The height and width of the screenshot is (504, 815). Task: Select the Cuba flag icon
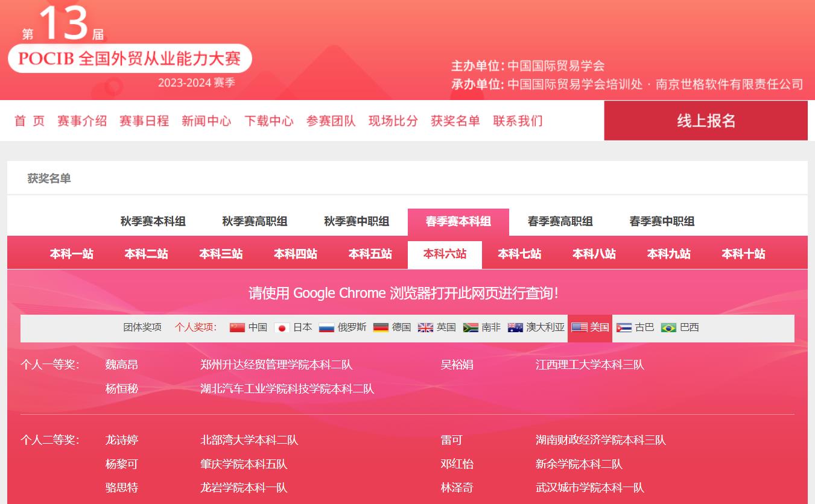624,327
